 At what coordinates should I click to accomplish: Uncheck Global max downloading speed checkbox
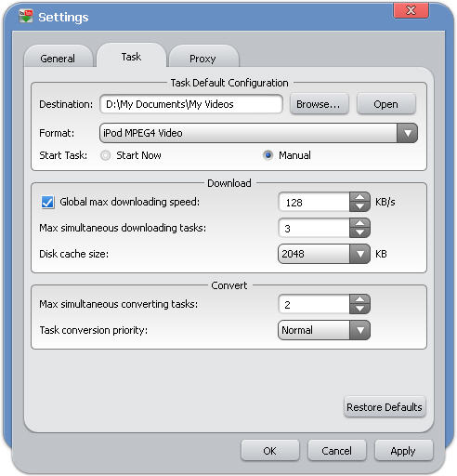[x=47, y=202]
